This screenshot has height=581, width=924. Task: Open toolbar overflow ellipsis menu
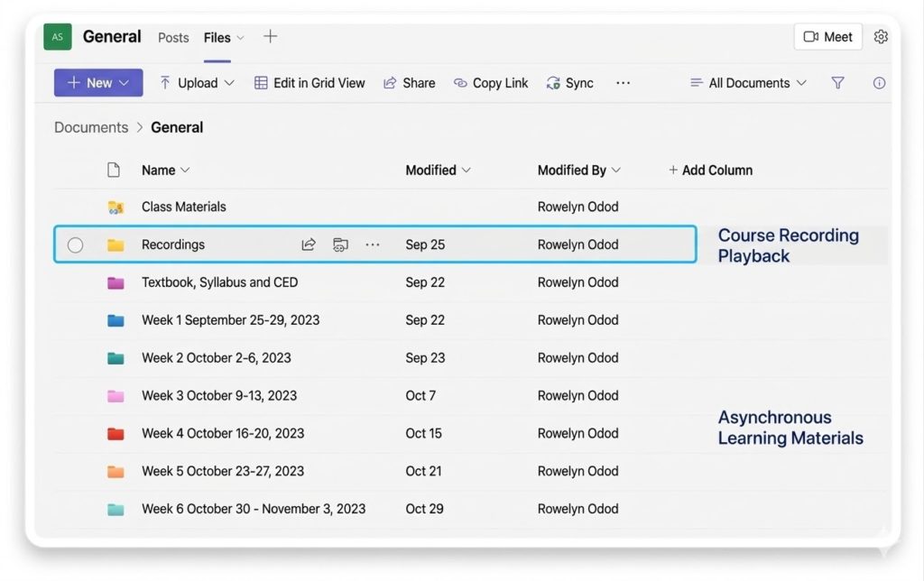coord(623,83)
